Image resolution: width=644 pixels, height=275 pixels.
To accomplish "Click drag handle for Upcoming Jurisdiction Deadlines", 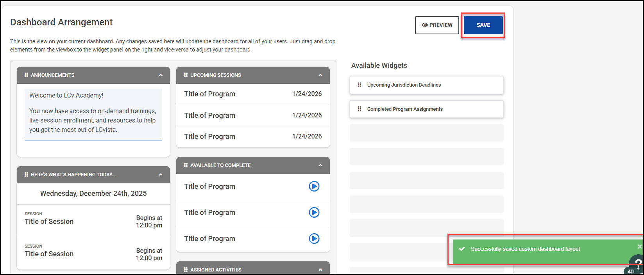I will (x=360, y=85).
